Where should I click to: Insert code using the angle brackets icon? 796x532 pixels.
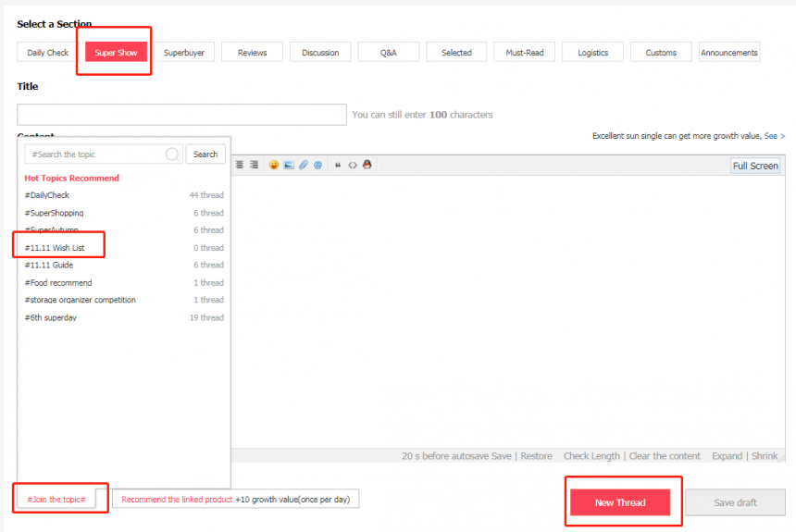(353, 166)
